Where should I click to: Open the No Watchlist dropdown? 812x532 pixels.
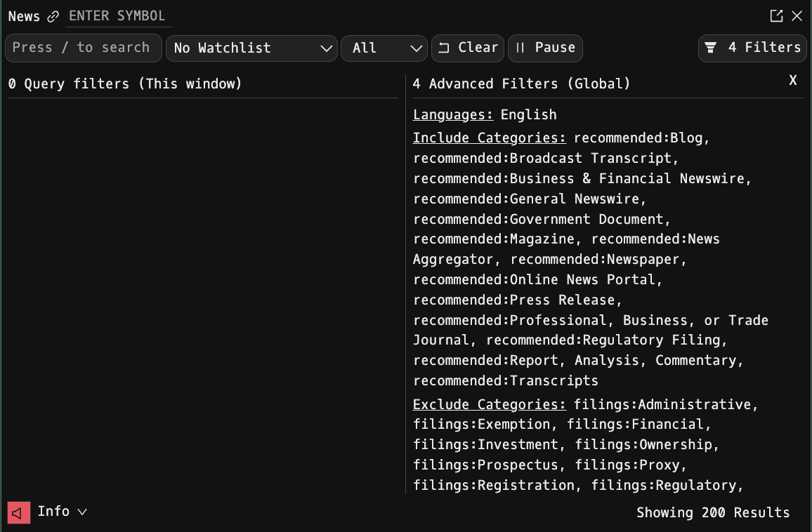click(x=251, y=48)
